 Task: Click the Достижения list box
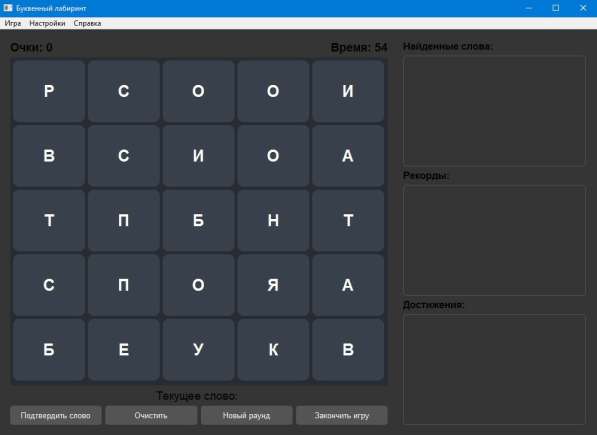[494, 370]
